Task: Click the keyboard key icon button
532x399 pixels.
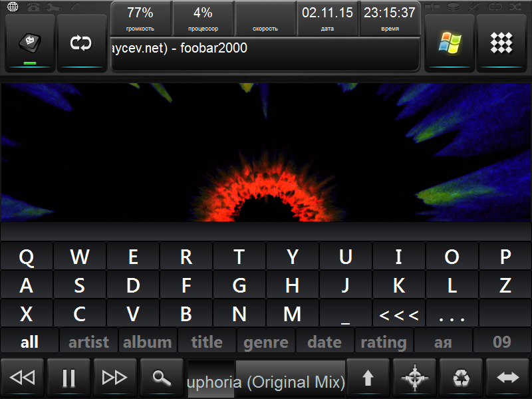Action: [x=29, y=43]
